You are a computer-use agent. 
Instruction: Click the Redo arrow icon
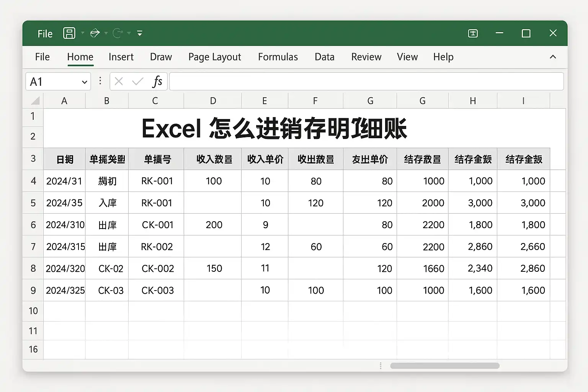click(x=118, y=33)
